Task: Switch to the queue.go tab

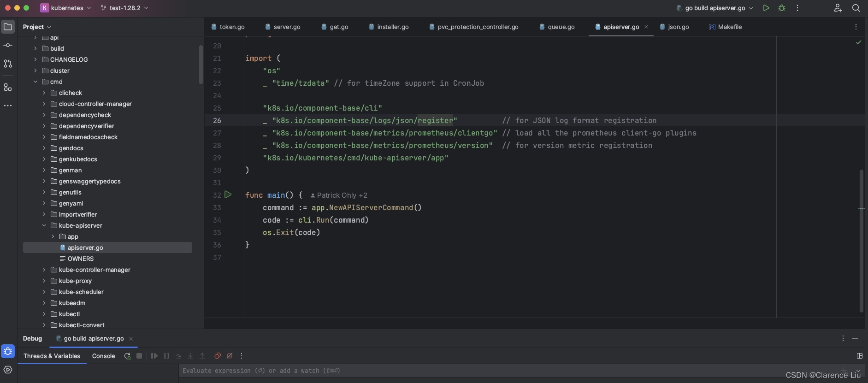Action: coord(557,27)
